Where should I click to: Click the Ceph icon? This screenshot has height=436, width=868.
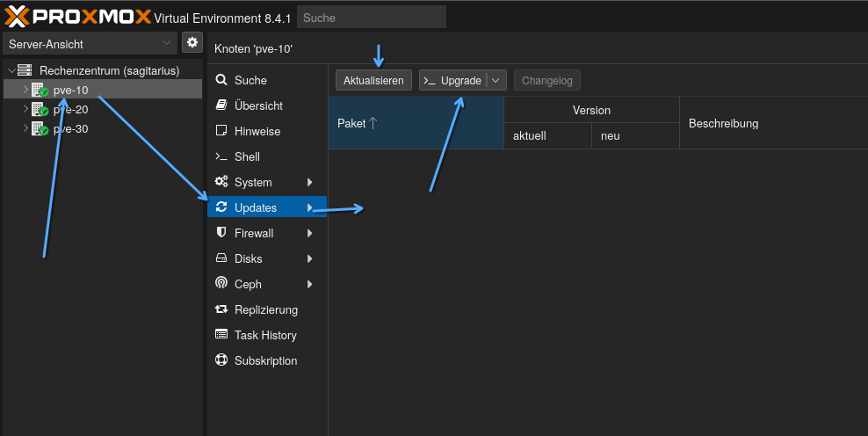click(x=221, y=283)
